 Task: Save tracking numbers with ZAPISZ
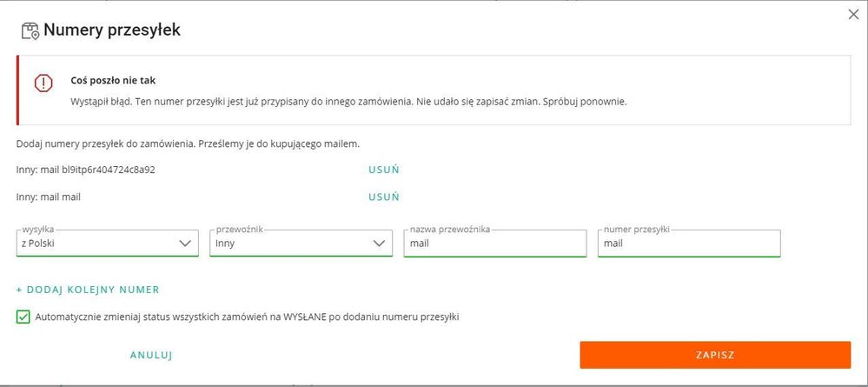715,355
